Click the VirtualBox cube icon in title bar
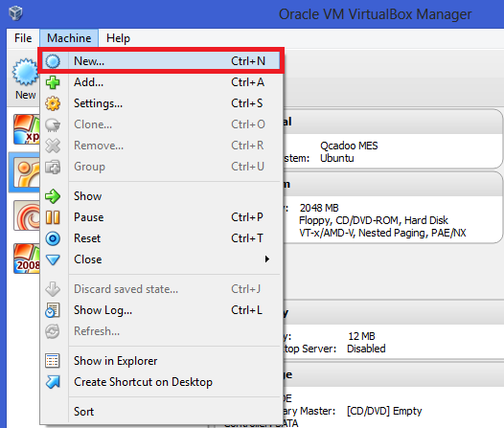This screenshot has width=504, height=428. coord(15,13)
